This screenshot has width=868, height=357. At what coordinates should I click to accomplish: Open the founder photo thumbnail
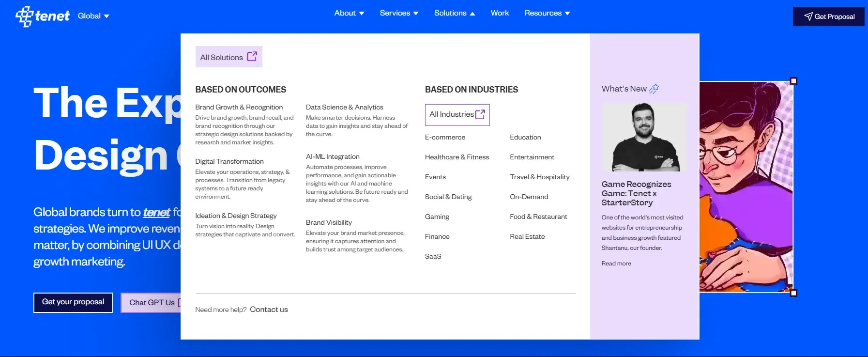[644, 137]
